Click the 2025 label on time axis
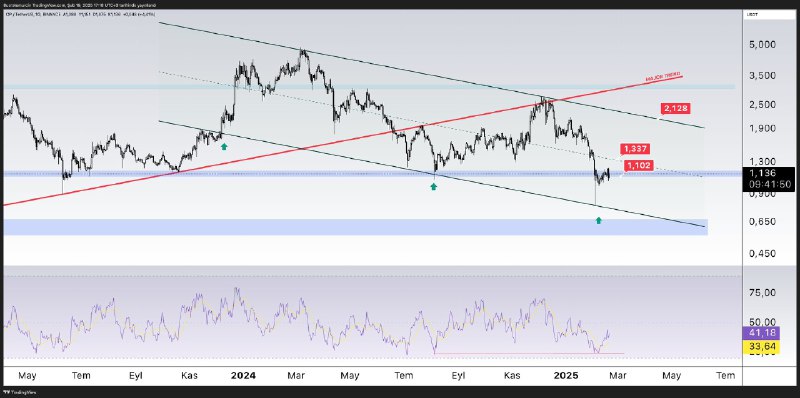Viewport: 800px width, 398px height. pos(566,376)
